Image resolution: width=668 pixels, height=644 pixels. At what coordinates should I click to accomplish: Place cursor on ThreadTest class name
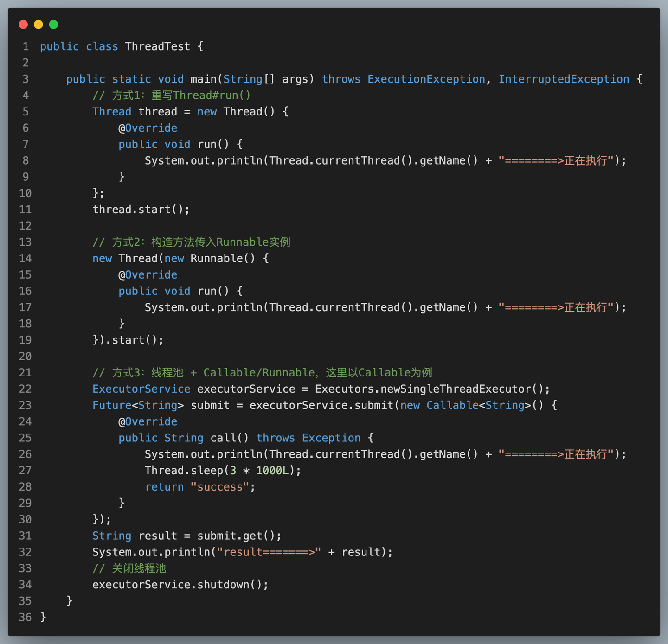point(157,46)
